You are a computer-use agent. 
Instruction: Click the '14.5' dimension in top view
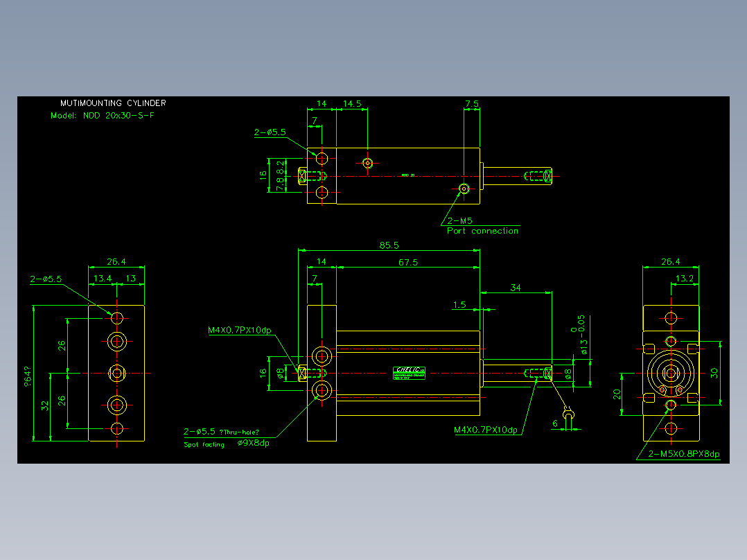coord(352,103)
